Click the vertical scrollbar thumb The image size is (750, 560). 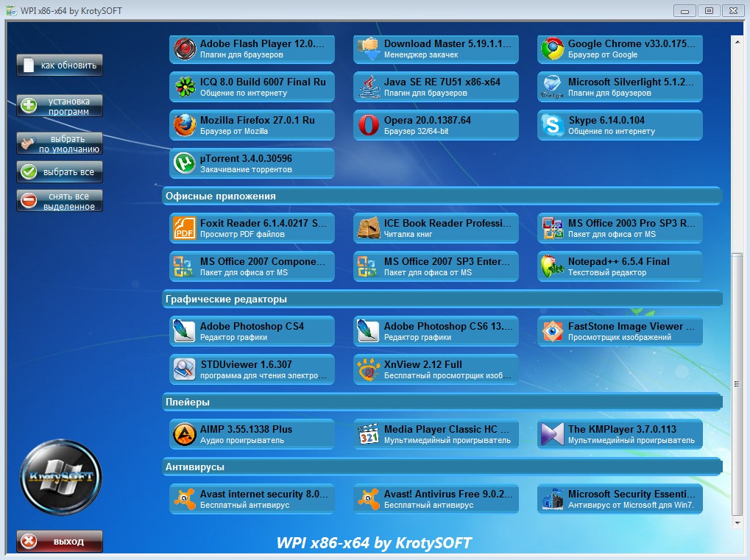coord(737,384)
